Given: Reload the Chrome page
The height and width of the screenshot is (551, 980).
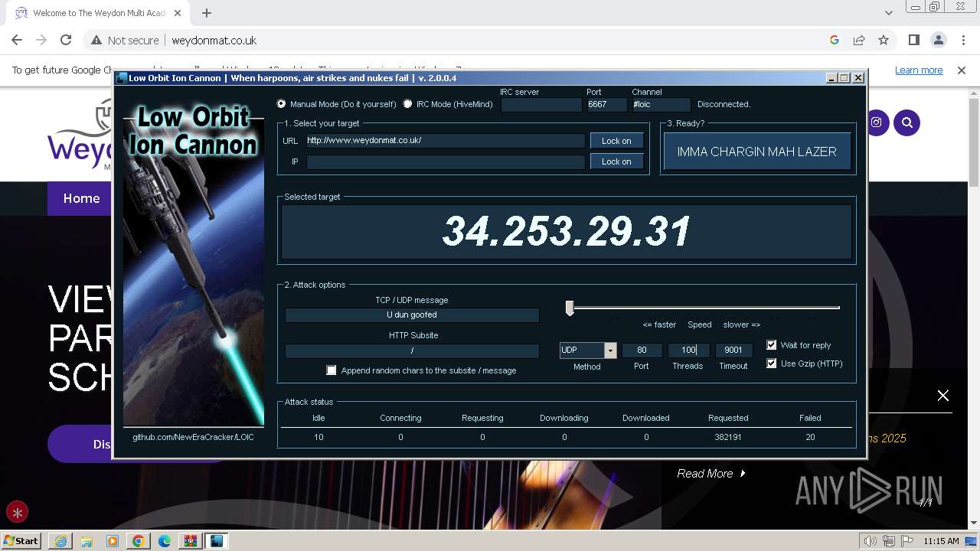Looking at the screenshot, I should (66, 41).
